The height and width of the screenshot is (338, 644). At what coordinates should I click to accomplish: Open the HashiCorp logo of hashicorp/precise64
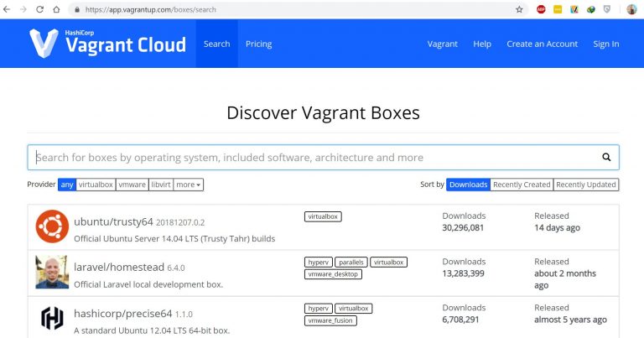tap(52, 318)
